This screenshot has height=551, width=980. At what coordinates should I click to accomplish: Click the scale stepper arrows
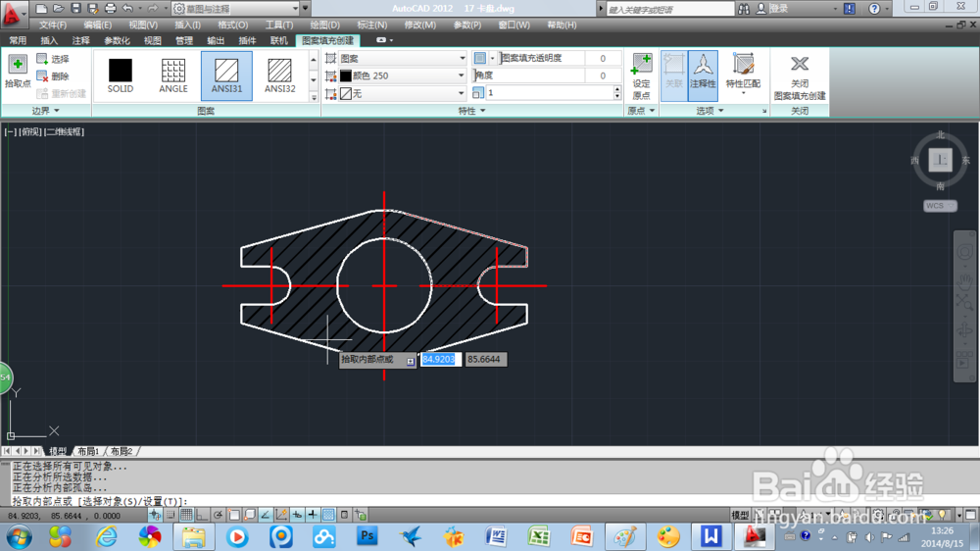click(616, 92)
